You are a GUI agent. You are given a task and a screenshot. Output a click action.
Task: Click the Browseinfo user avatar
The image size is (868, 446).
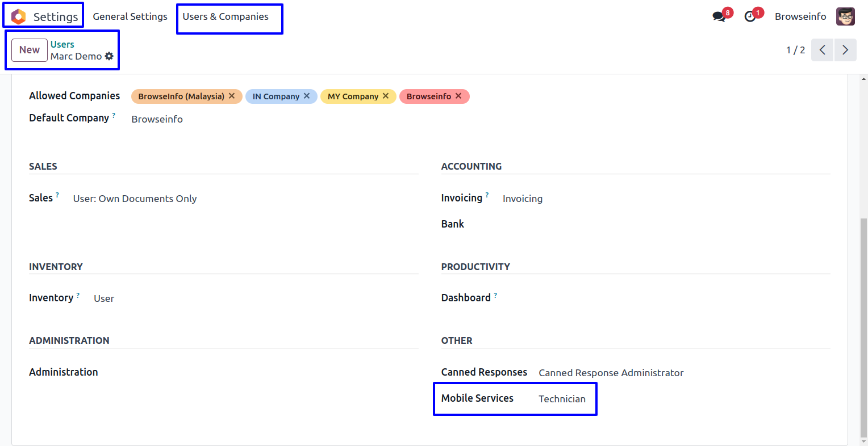pyautogui.click(x=845, y=16)
